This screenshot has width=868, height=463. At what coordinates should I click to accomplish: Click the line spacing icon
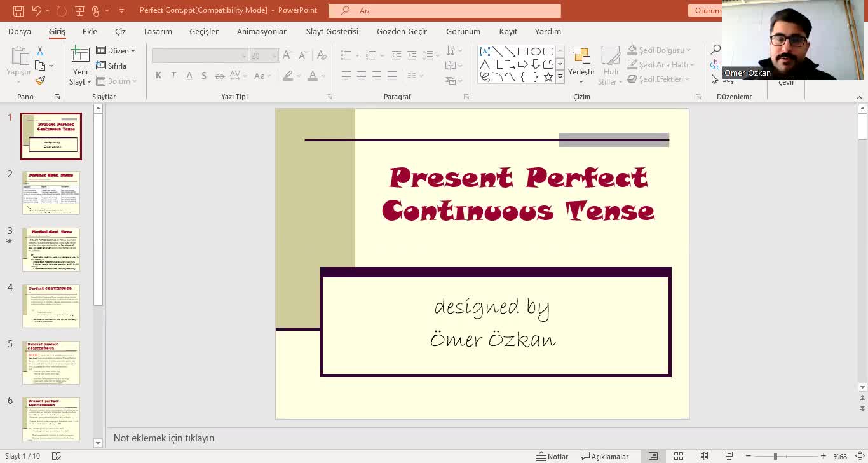click(x=428, y=55)
